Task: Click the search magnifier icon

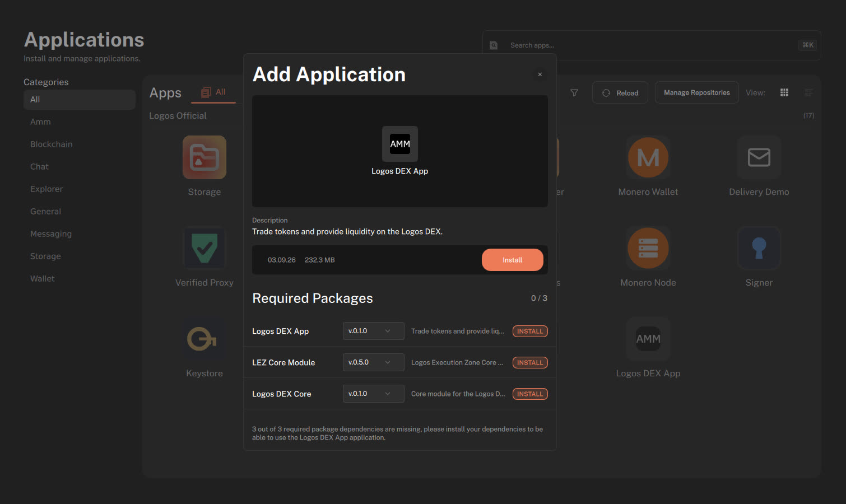Action: pos(494,45)
